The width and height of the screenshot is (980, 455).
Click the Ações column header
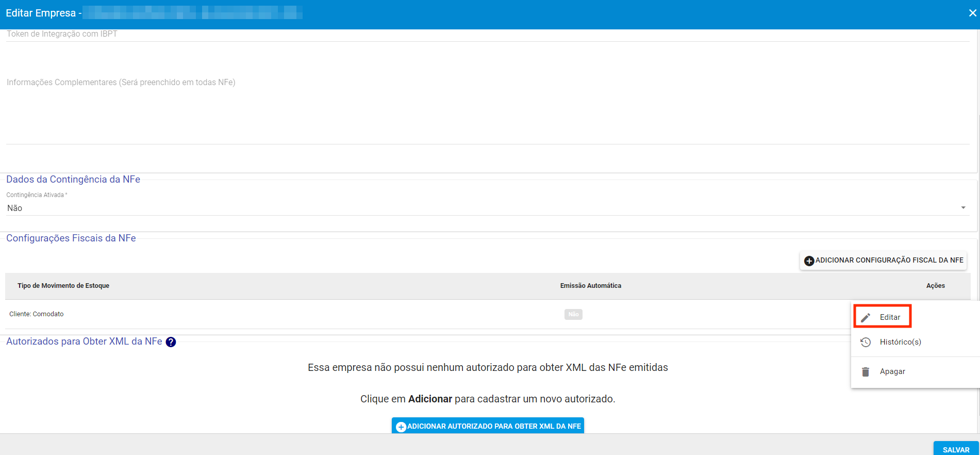pos(936,286)
